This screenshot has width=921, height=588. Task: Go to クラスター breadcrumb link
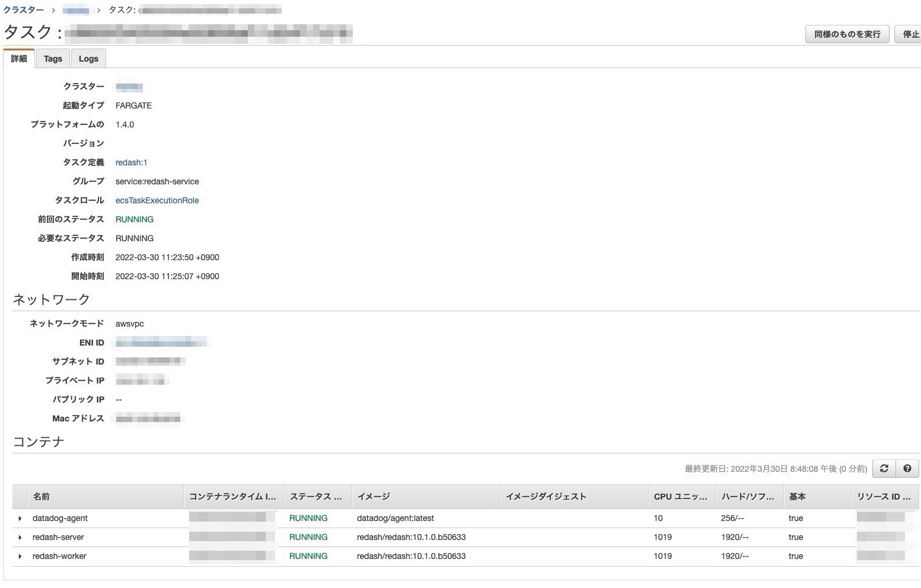(24, 10)
